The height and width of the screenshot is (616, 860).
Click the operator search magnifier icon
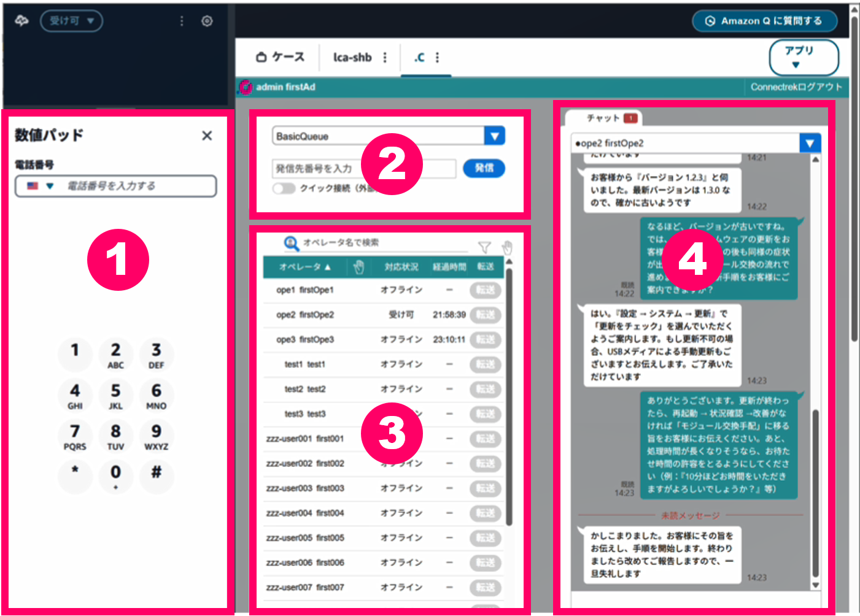point(291,243)
